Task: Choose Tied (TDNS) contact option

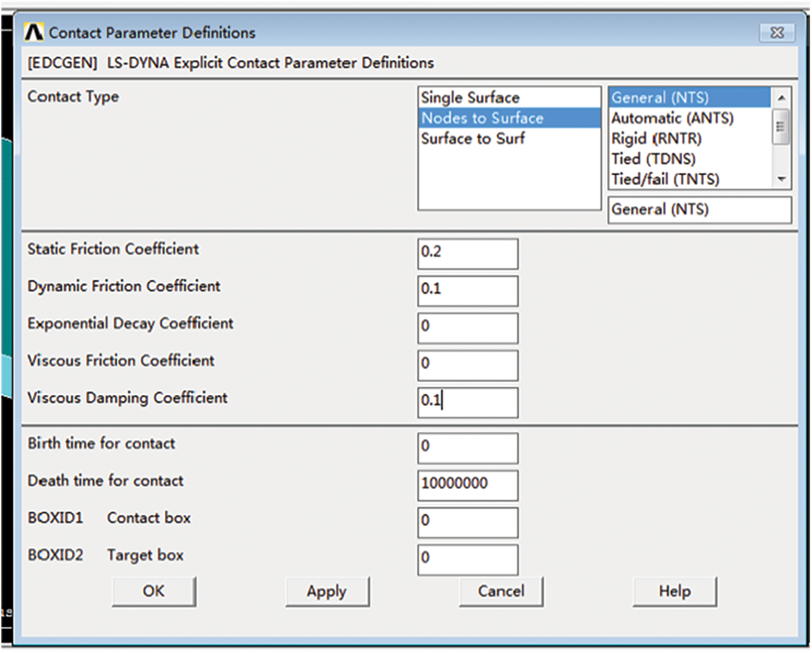Action: click(x=653, y=158)
